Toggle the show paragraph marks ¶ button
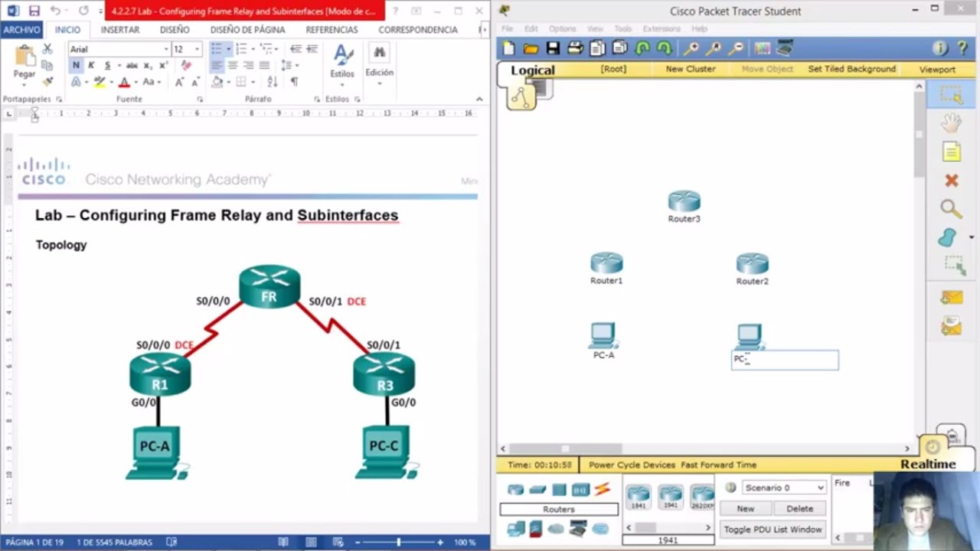The image size is (980, 551). [295, 82]
